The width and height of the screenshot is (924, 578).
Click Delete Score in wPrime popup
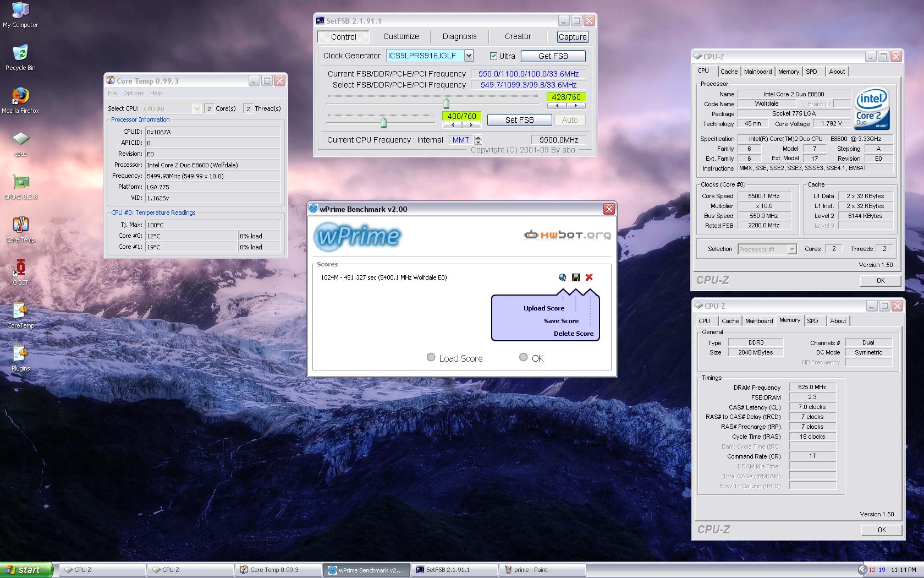click(x=573, y=334)
